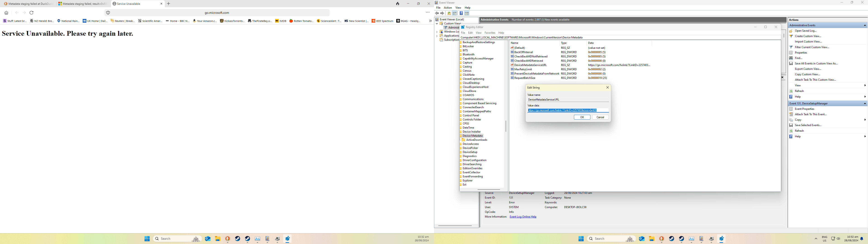Open the Favorites menu in Registry Editor

[490, 33]
